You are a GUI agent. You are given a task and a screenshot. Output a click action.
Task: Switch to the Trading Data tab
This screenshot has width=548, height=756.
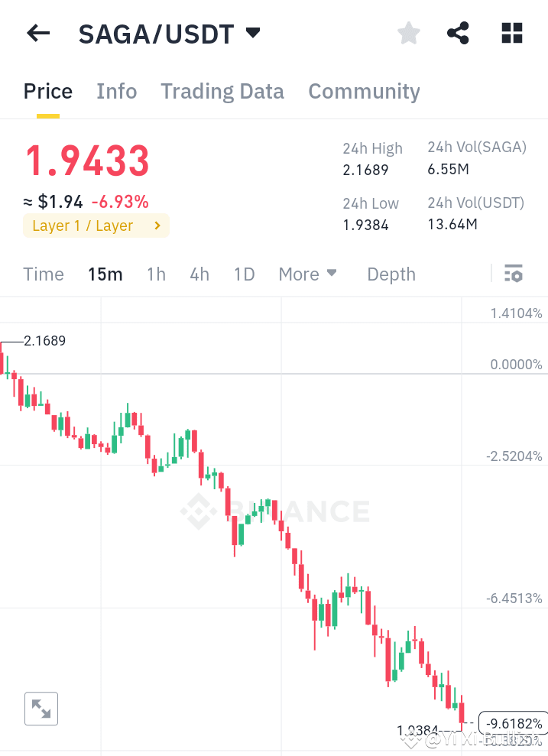point(222,91)
